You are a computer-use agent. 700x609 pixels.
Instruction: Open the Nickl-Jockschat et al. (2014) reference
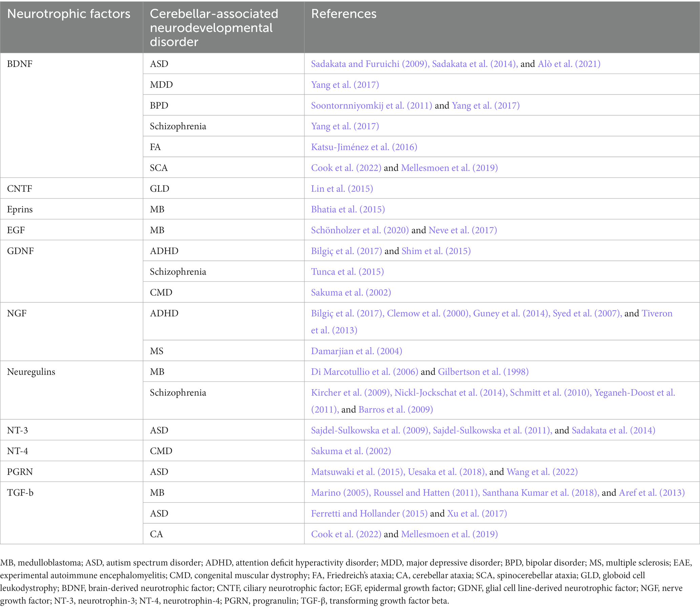point(451,393)
